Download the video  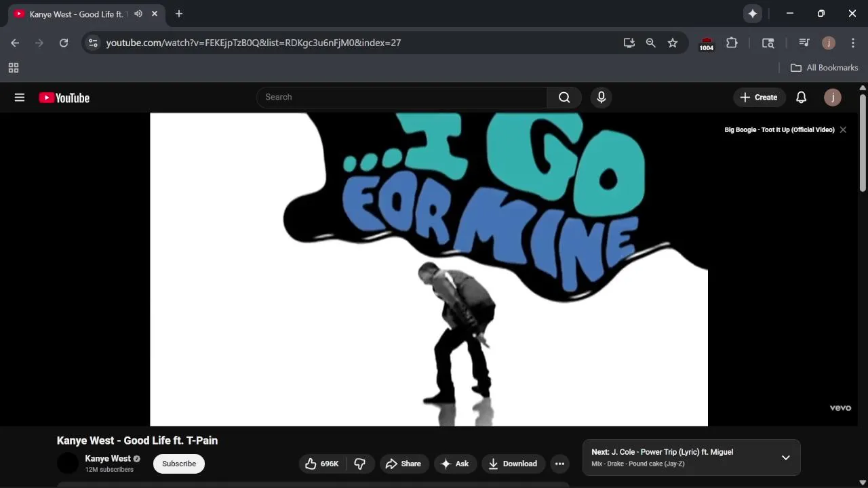(513, 464)
